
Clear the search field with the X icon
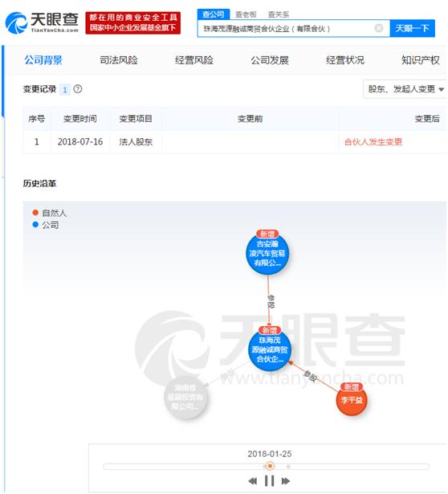click(x=379, y=28)
